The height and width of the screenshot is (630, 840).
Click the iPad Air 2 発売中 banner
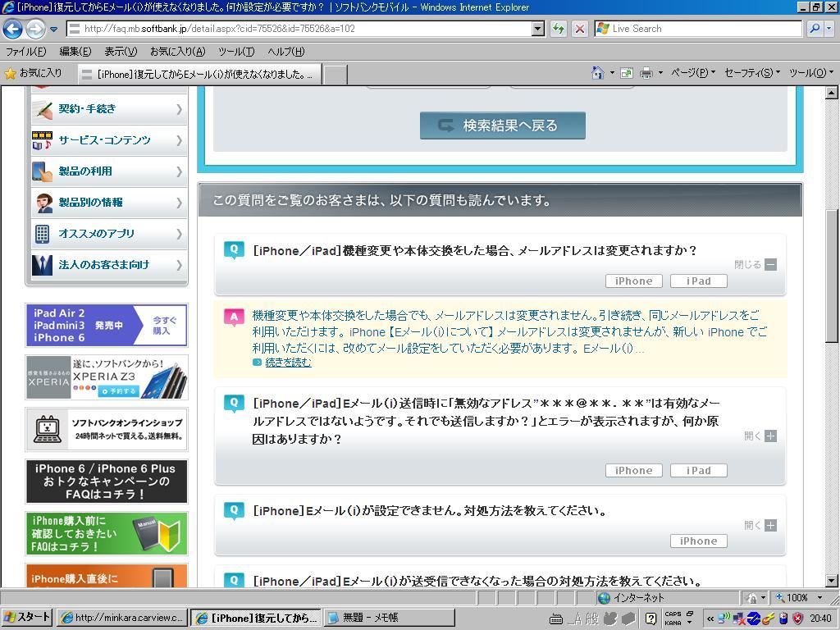point(106,325)
